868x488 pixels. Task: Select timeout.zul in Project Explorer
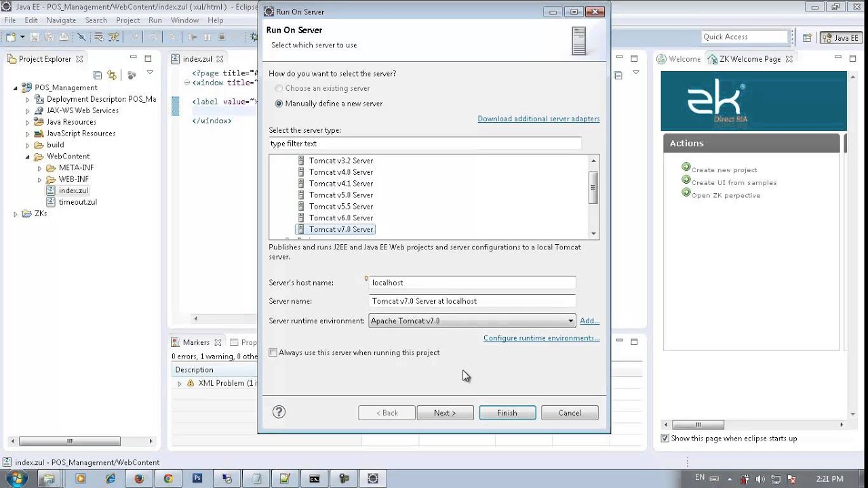click(x=77, y=202)
